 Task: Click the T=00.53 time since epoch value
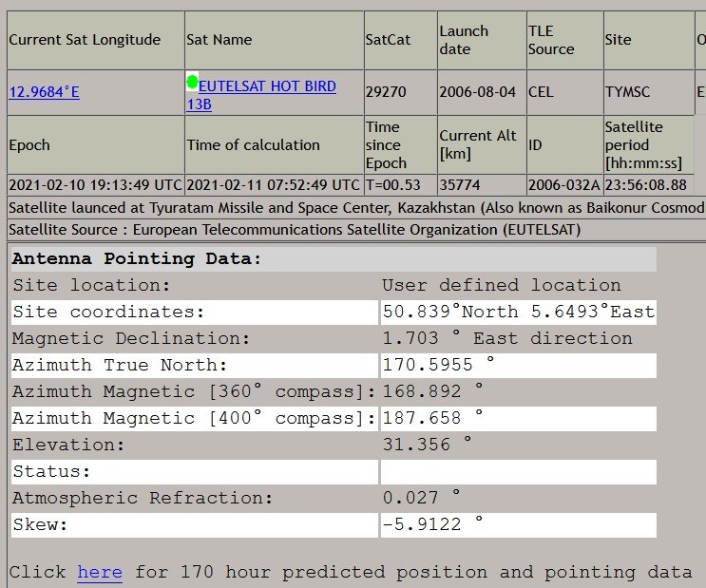(393, 185)
